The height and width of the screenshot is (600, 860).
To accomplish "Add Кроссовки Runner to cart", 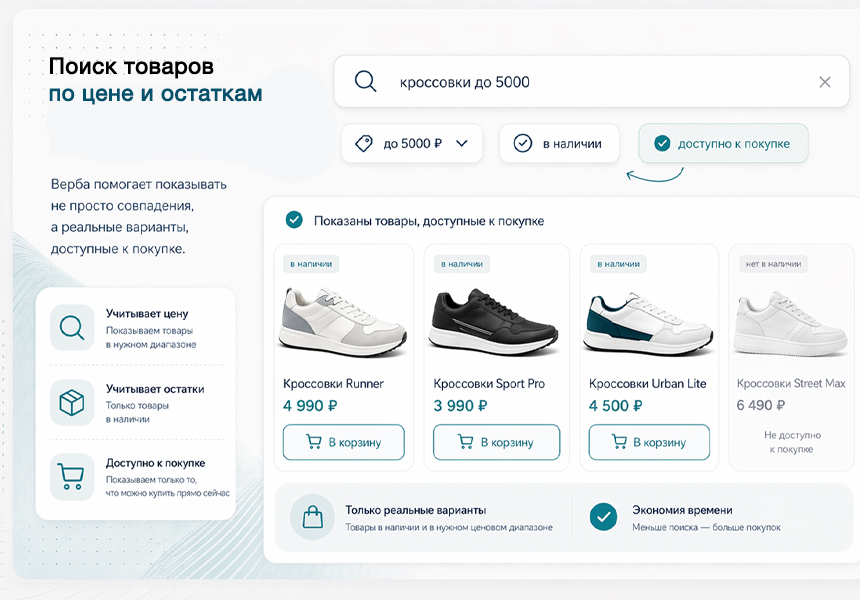I will click(343, 442).
